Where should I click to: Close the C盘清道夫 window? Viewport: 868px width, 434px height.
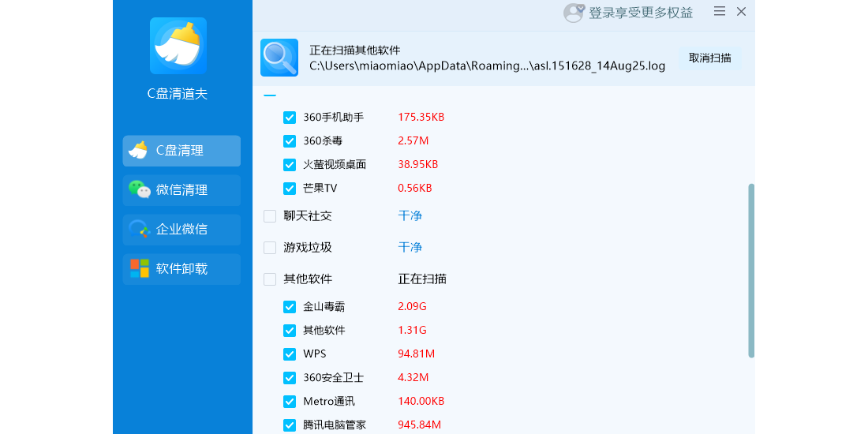(741, 11)
